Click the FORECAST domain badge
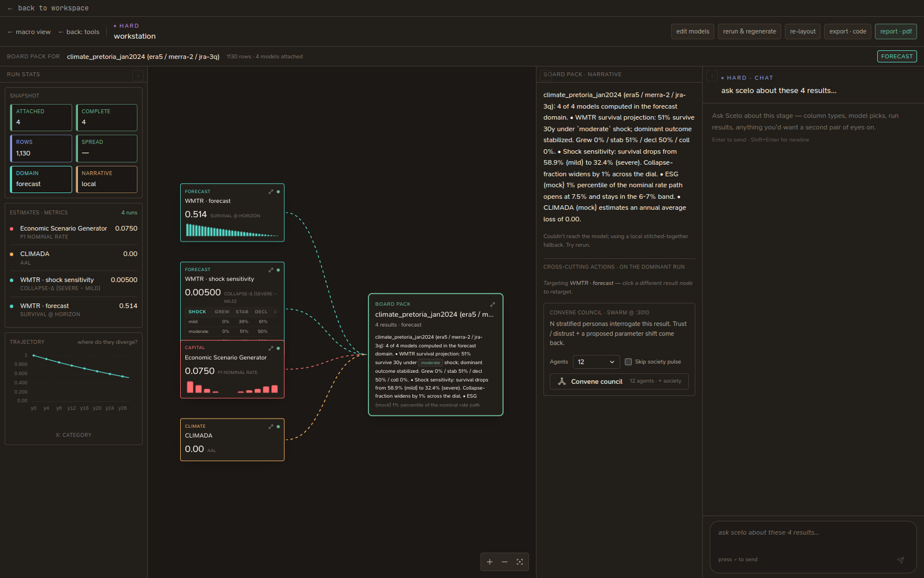The height and width of the screenshot is (578, 924). tap(897, 56)
